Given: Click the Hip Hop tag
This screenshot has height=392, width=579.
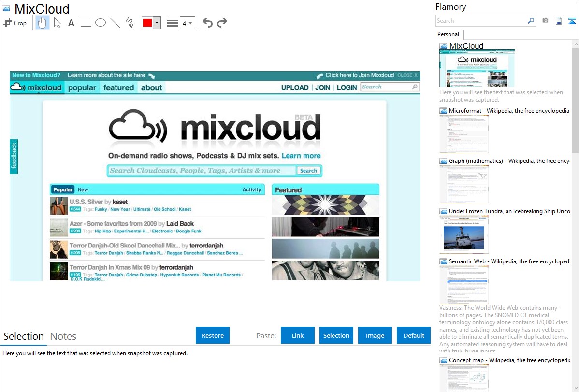Looking at the screenshot, I should pyautogui.click(x=102, y=231).
